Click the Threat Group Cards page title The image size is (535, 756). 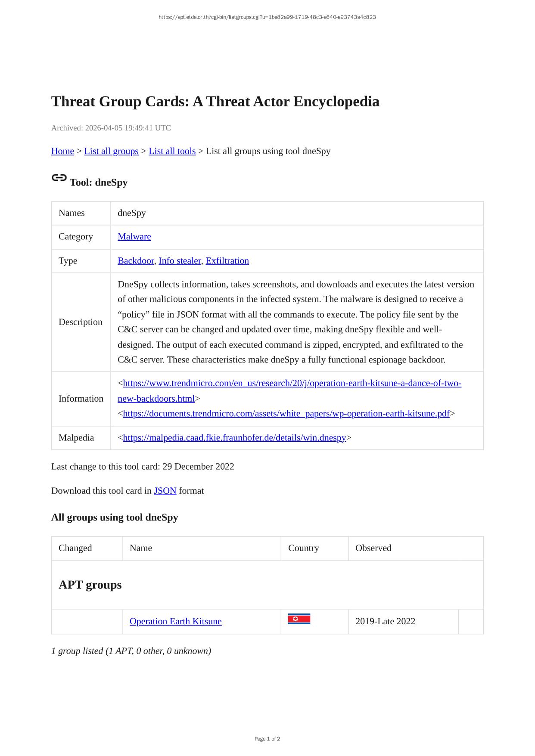[215, 102]
